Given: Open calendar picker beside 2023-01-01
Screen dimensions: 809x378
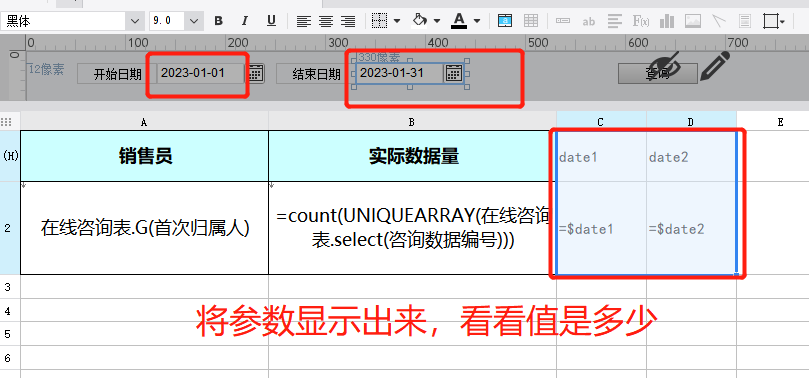Looking at the screenshot, I should point(256,73).
